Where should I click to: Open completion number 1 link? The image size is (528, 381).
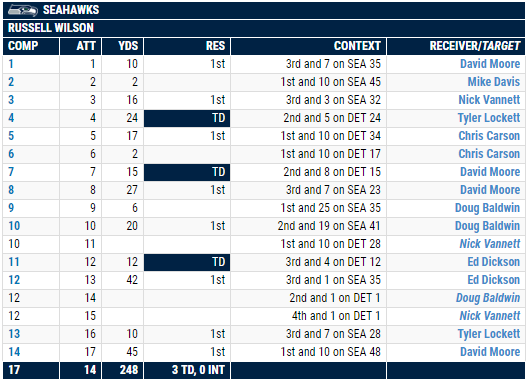point(11,64)
